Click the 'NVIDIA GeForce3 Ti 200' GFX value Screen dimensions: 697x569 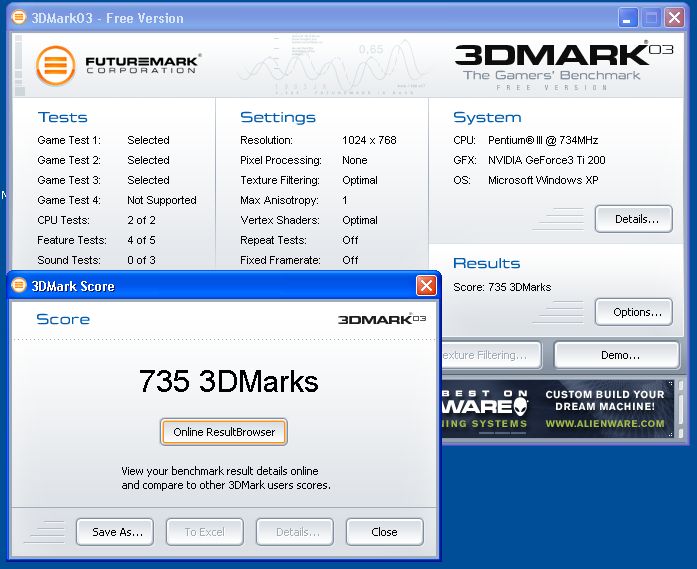546,160
